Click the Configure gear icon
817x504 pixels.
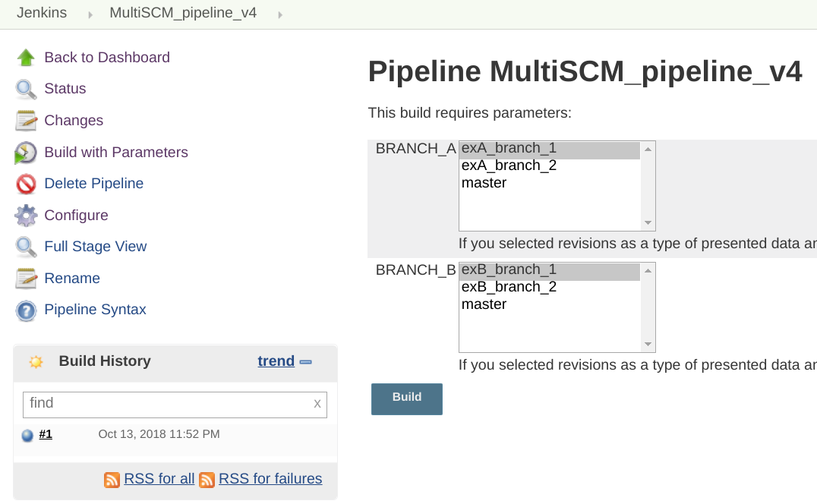26,216
